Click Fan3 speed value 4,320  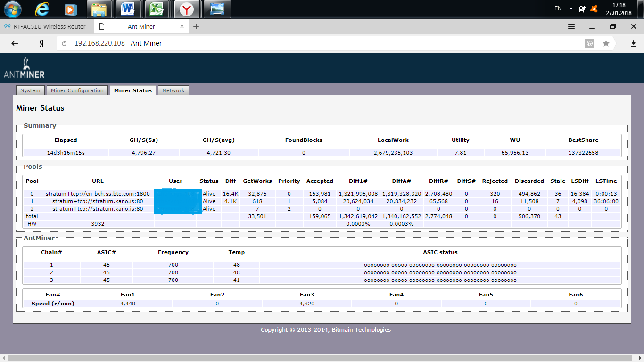(x=307, y=304)
